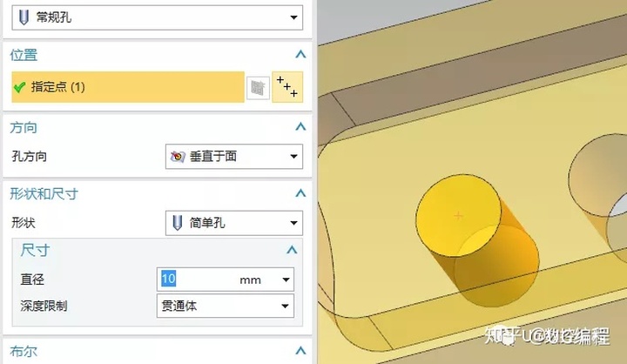Screen dimensions: 627x364
Task: Click the green checkmark on 指定点 row
Action: [x=19, y=87]
